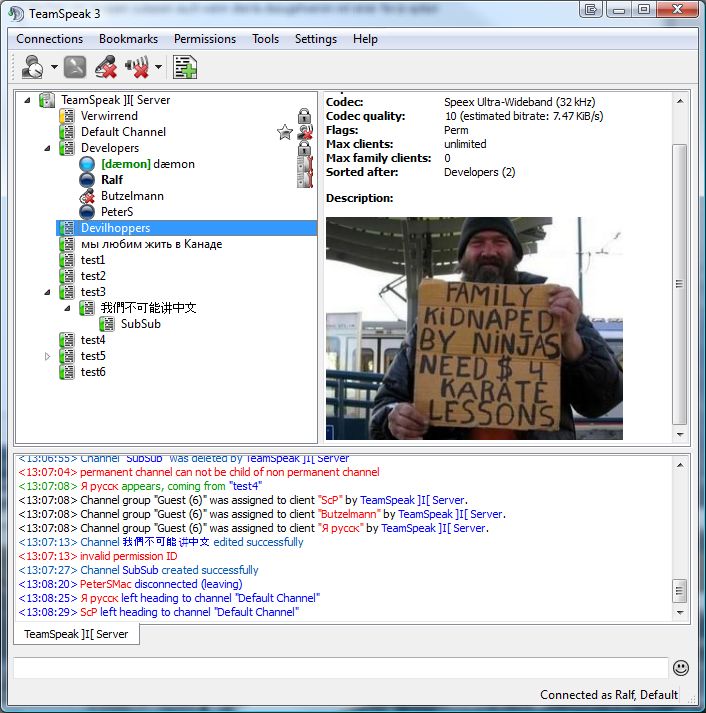
Task: Open the Permissions menu
Action: 204,39
